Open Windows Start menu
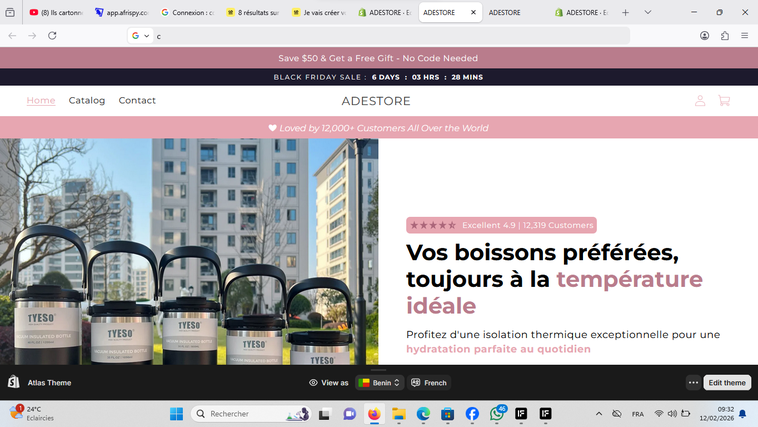The height and width of the screenshot is (427, 758). [x=176, y=414]
